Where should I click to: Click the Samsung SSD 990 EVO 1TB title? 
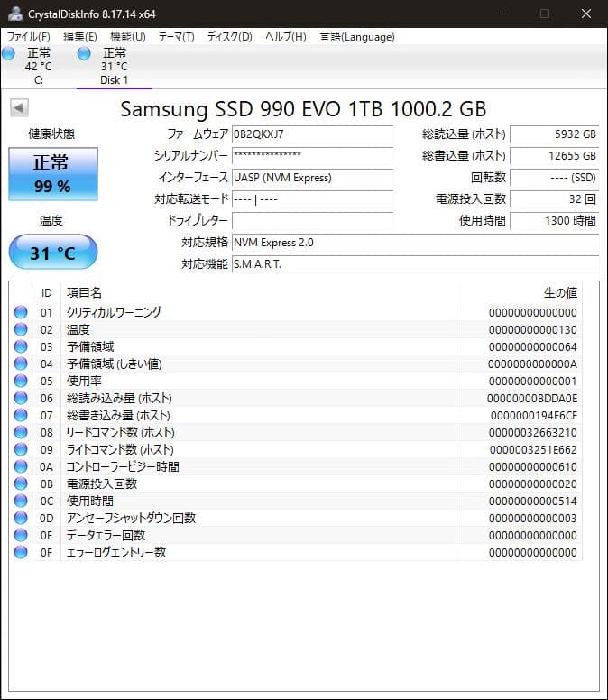[303, 109]
